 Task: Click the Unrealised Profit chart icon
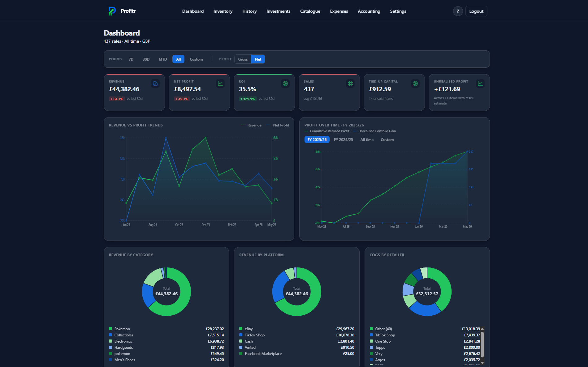(x=480, y=83)
